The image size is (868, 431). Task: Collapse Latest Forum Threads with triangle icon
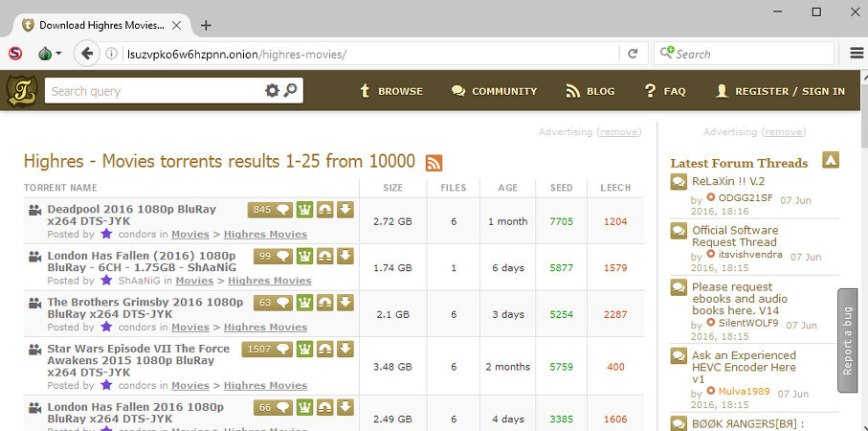click(x=831, y=160)
